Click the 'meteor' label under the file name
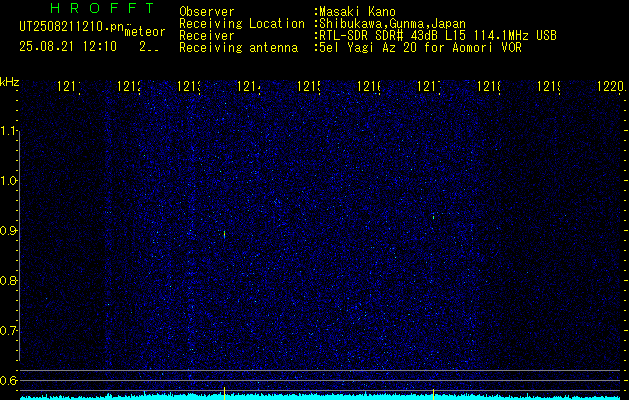This screenshot has width=629, height=400. pyautogui.click(x=145, y=32)
